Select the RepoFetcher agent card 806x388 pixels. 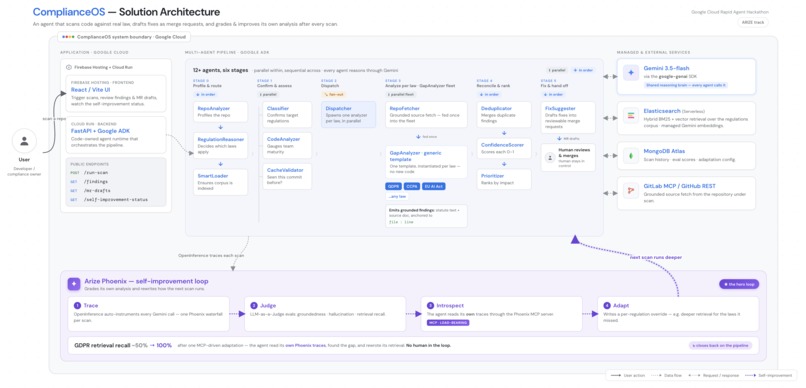(x=426, y=114)
